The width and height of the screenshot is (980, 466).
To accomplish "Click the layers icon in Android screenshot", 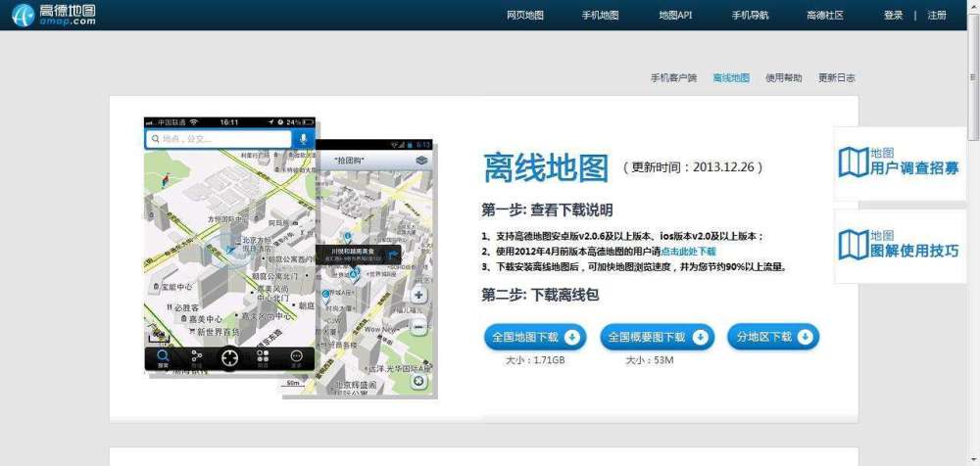I will 421,161.
